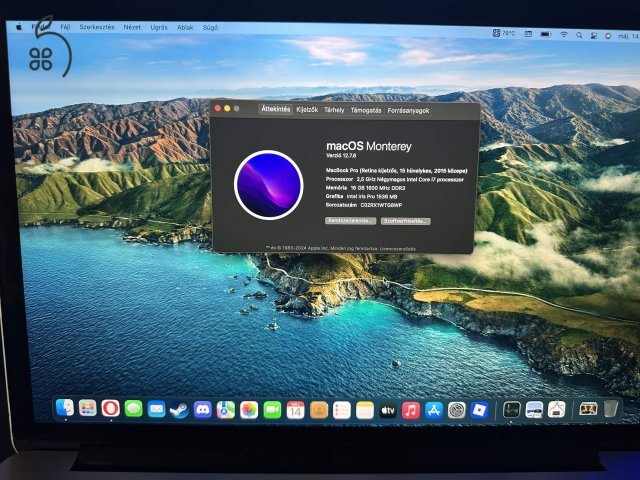The width and height of the screenshot is (640, 480).
Task: Open System Preferences gear in the Dock
Action: pyautogui.click(x=457, y=411)
